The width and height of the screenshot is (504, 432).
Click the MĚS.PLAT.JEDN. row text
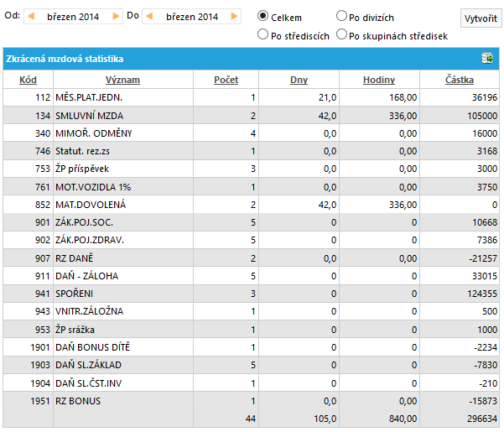click(89, 97)
